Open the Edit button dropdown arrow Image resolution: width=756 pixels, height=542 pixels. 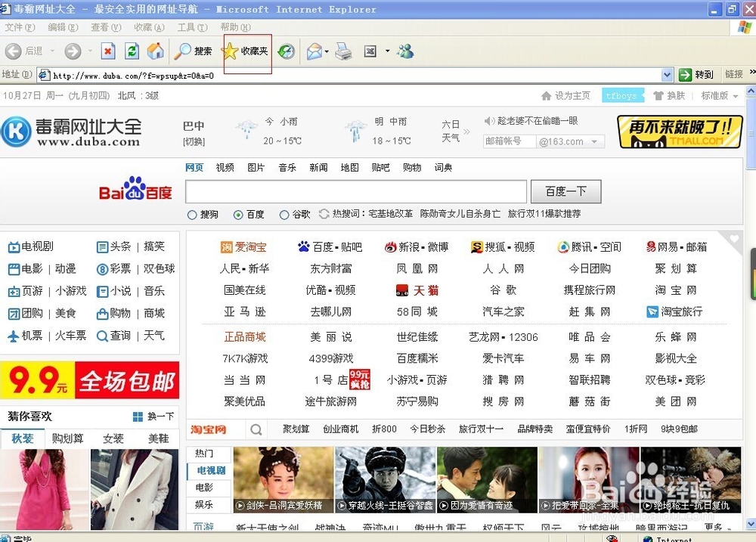click(x=387, y=51)
